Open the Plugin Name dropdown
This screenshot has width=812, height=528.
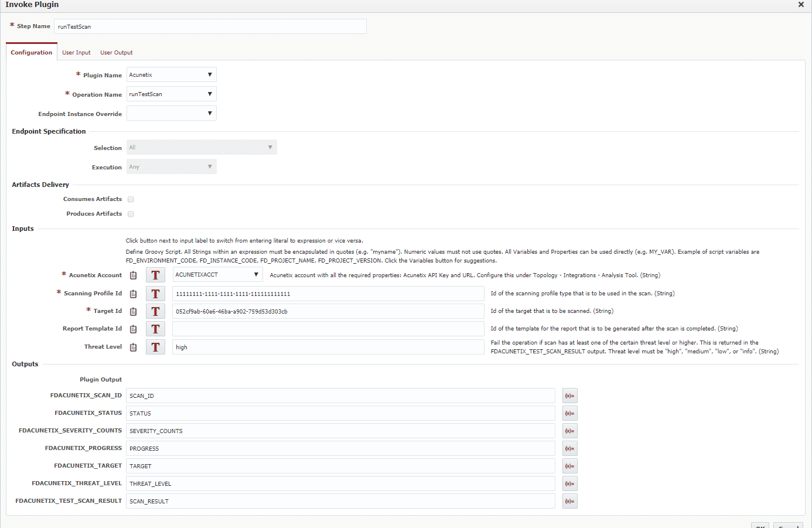pos(172,74)
